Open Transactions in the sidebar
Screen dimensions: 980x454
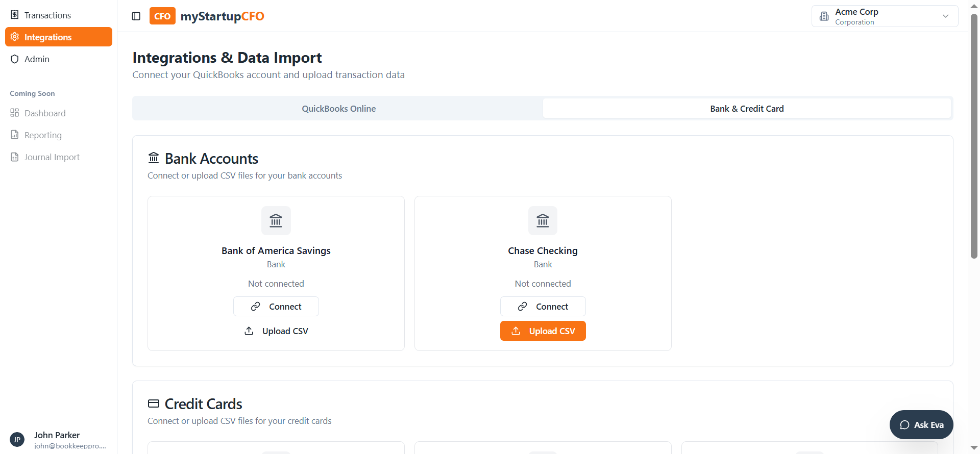pos(47,15)
